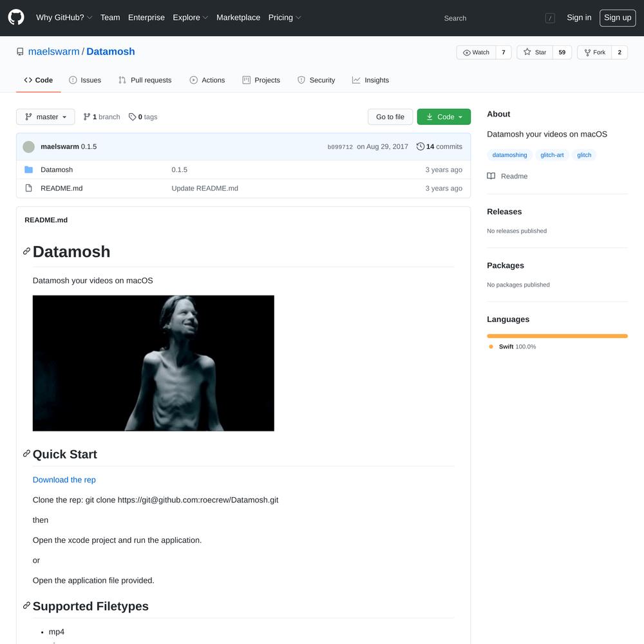Click the Datamosh folder icon
Image resolution: width=644 pixels, height=644 pixels.
28,169
